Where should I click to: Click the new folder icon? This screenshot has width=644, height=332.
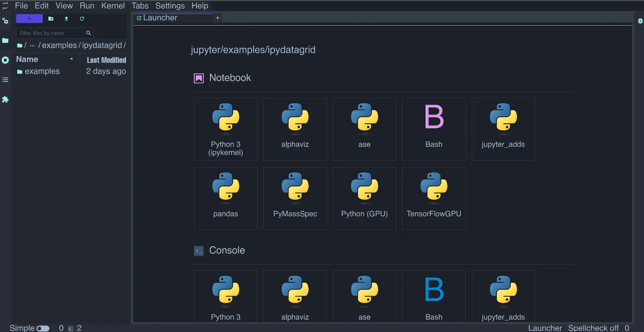pos(51,19)
